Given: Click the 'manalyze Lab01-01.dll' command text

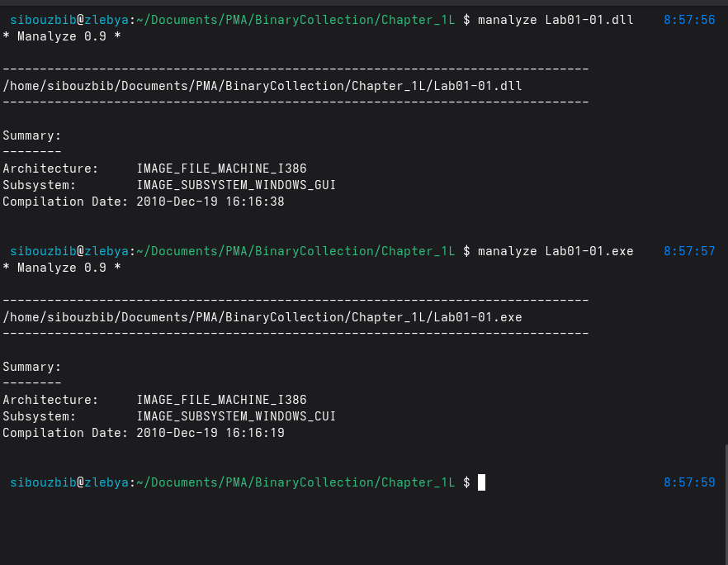Looking at the screenshot, I should point(555,20).
